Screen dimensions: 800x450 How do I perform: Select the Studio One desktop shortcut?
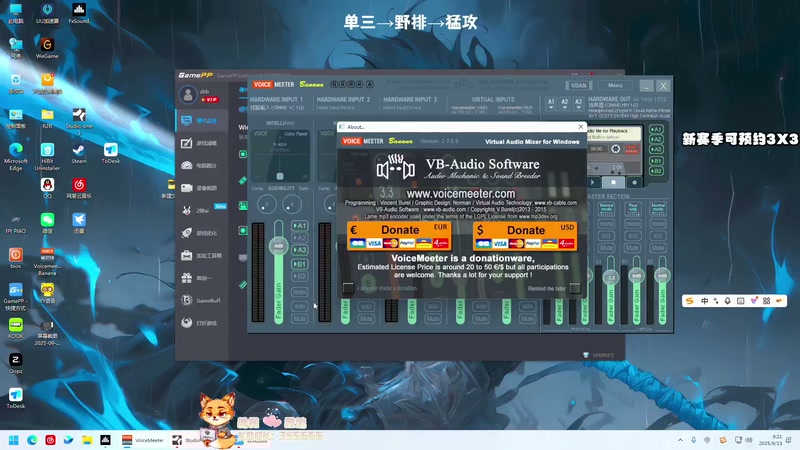click(x=79, y=121)
